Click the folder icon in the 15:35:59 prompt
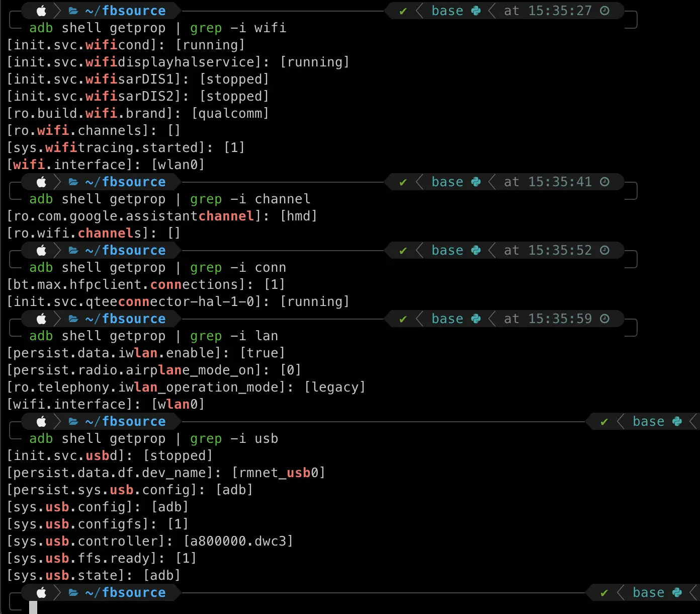The image size is (700, 614). click(x=73, y=319)
